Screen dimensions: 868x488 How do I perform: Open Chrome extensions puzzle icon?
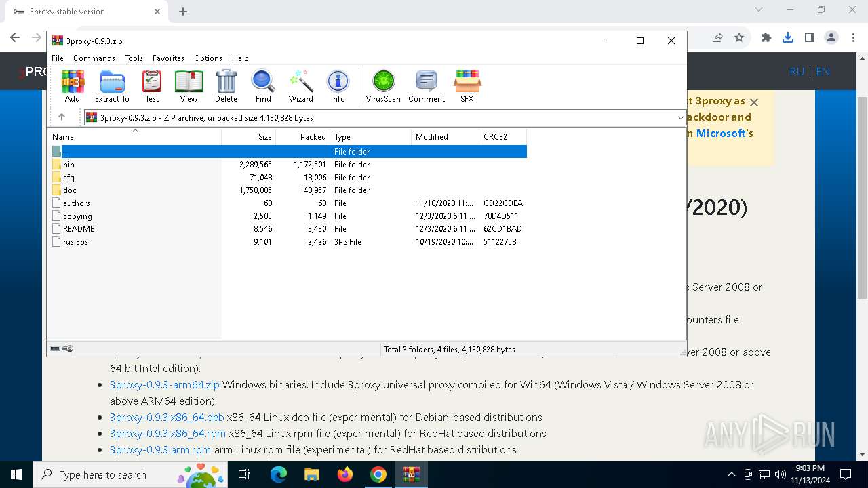coord(766,38)
